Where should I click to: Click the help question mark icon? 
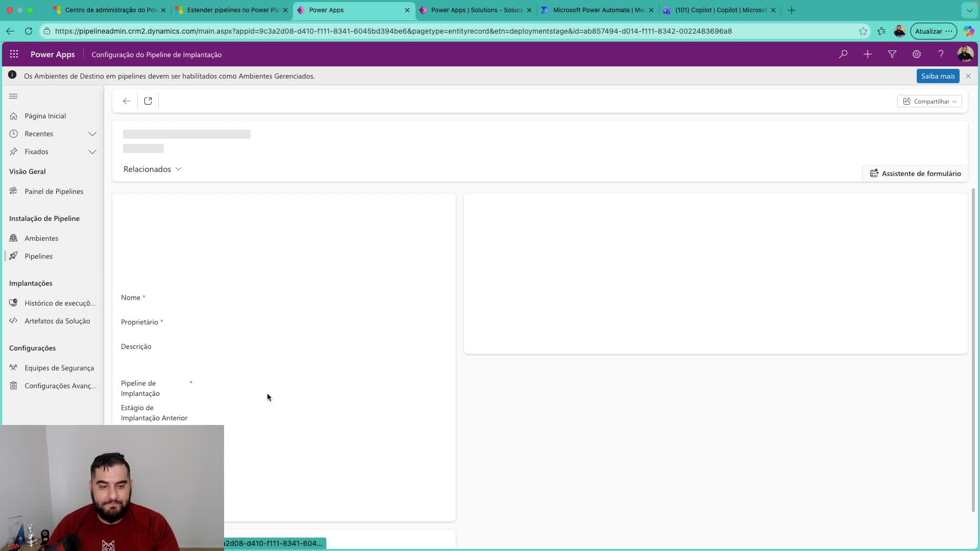click(941, 54)
